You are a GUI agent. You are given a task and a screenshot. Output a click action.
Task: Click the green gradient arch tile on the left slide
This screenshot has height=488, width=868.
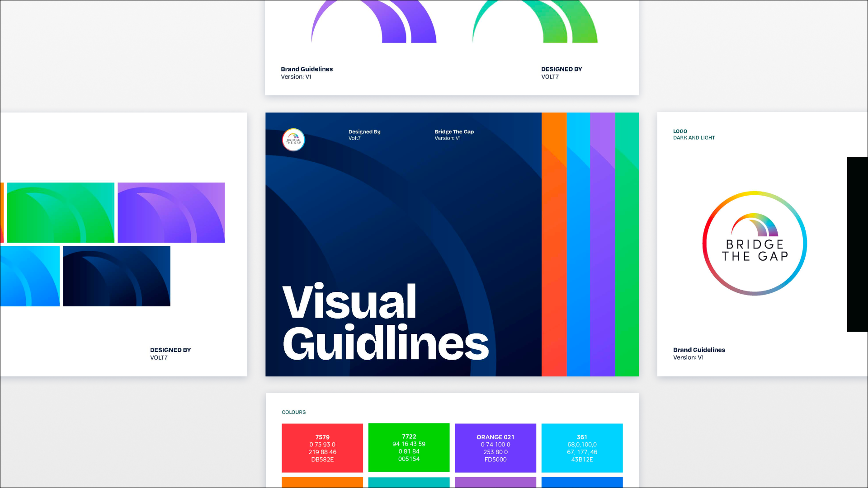click(x=61, y=212)
